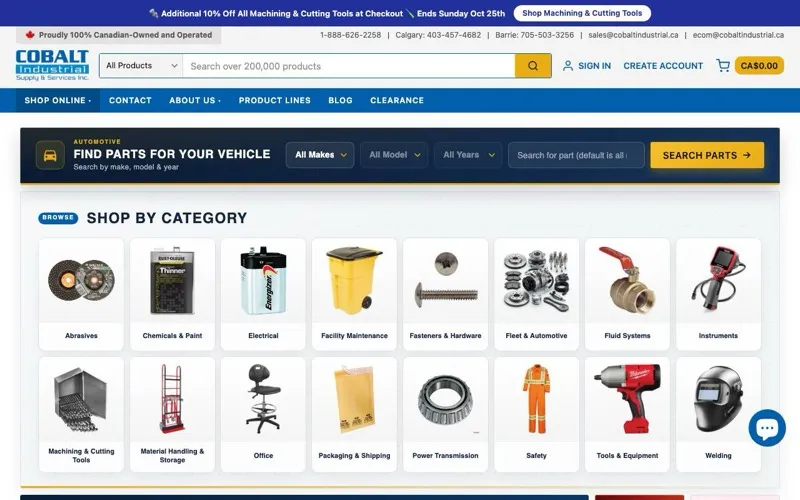Open the Clearance menu item
The width and height of the screenshot is (800, 500).
397,101
